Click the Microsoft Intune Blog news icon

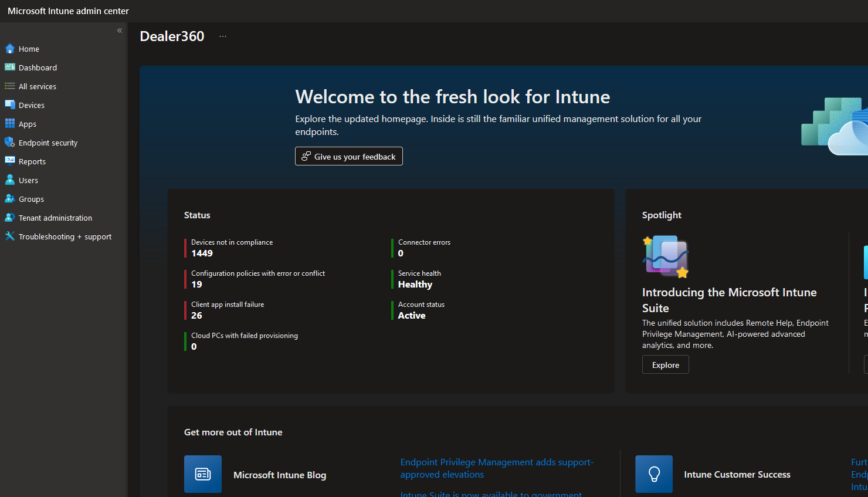pos(203,474)
